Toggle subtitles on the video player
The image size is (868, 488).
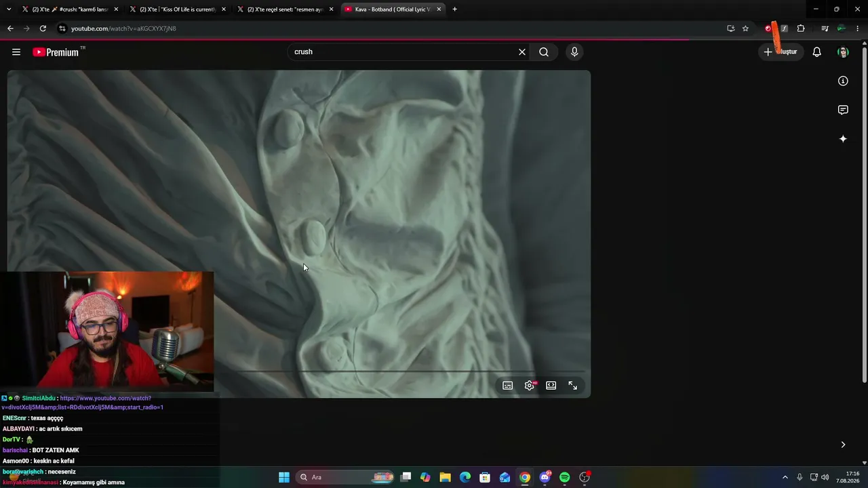(x=507, y=386)
